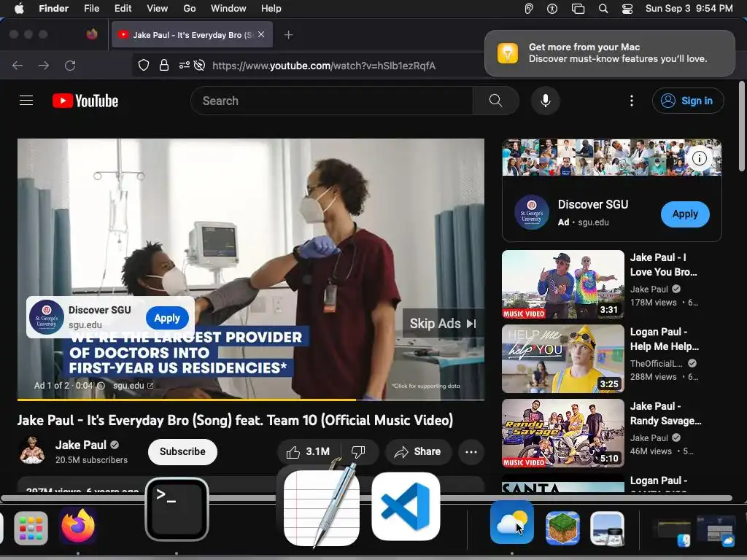Image resolution: width=747 pixels, height=560 pixels.
Task: Go back in browser
Action: coord(18,65)
